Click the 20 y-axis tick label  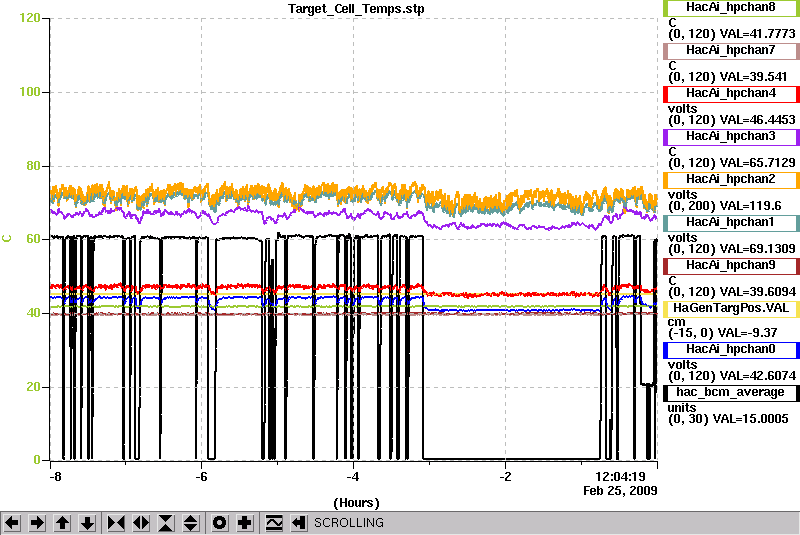(33, 387)
